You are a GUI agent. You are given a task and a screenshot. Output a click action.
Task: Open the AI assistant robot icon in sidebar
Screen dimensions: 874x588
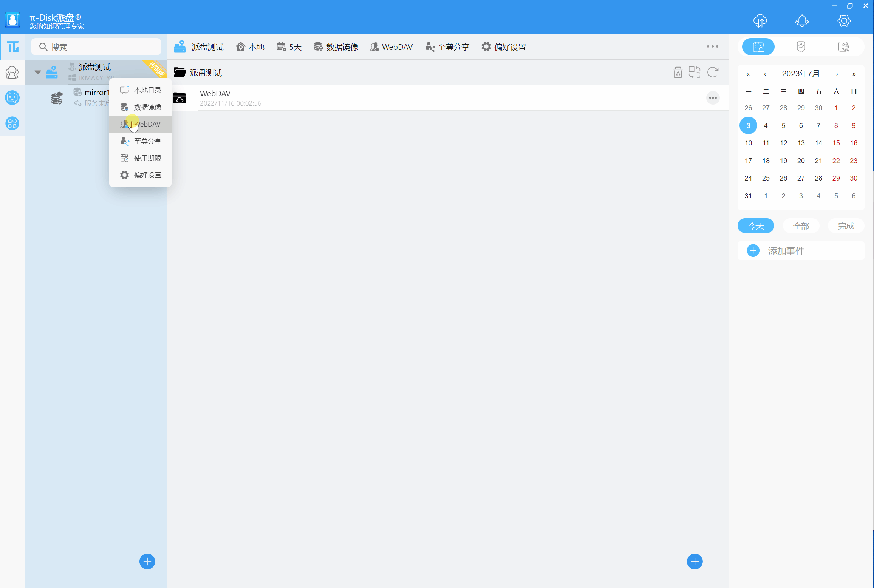tap(12, 97)
